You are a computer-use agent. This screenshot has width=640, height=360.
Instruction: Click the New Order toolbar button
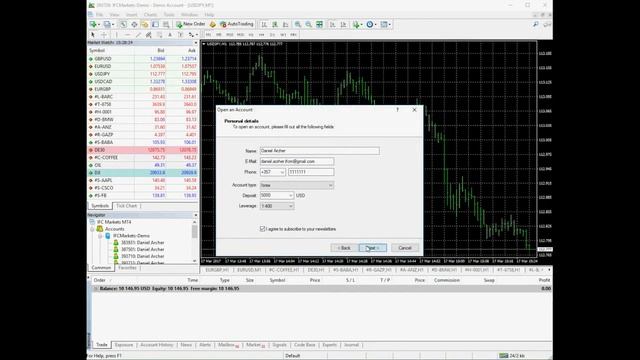(x=191, y=24)
